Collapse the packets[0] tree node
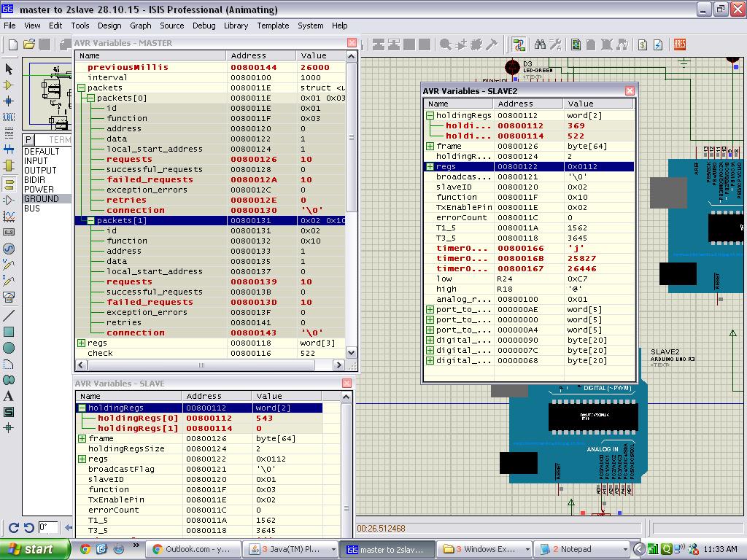Viewport: 747px width, 560px height. pos(90,98)
